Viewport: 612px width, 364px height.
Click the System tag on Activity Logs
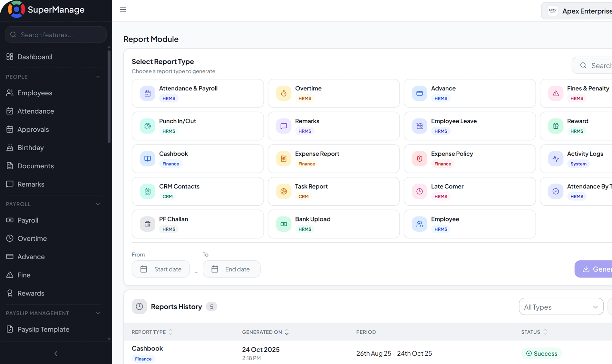tap(578, 164)
